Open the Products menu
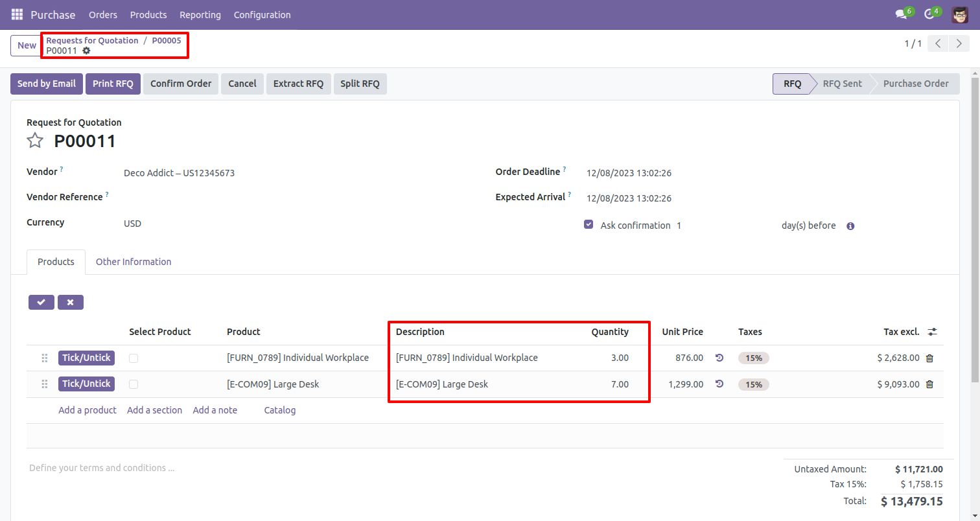Image resolution: width=980 pixels, height=521 pixels. tap(148, 14)
